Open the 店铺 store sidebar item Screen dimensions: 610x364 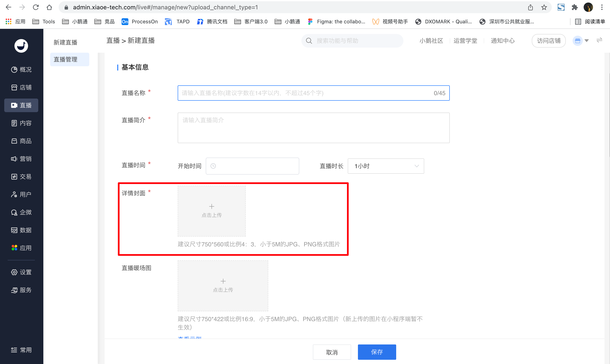click(x=21, y=87)
